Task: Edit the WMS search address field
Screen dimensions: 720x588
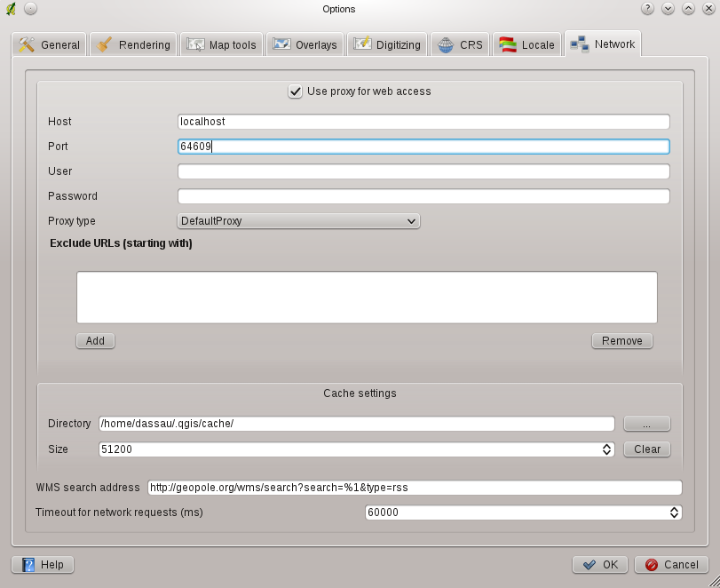Action: tap(415, 488)
